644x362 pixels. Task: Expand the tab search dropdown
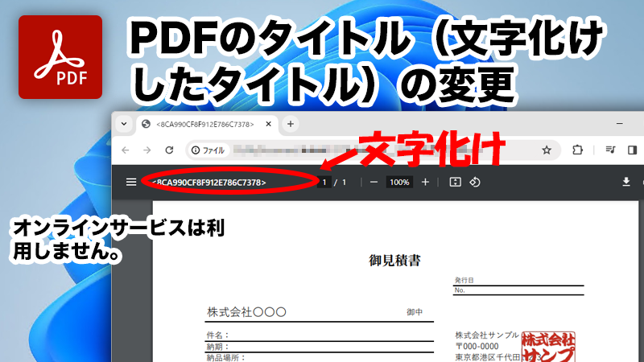124,124
